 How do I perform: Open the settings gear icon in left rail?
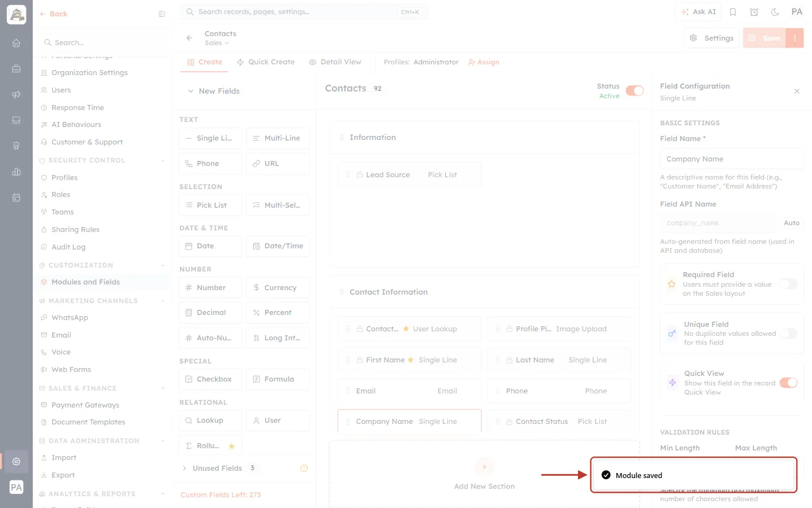(x=16, y=462)
